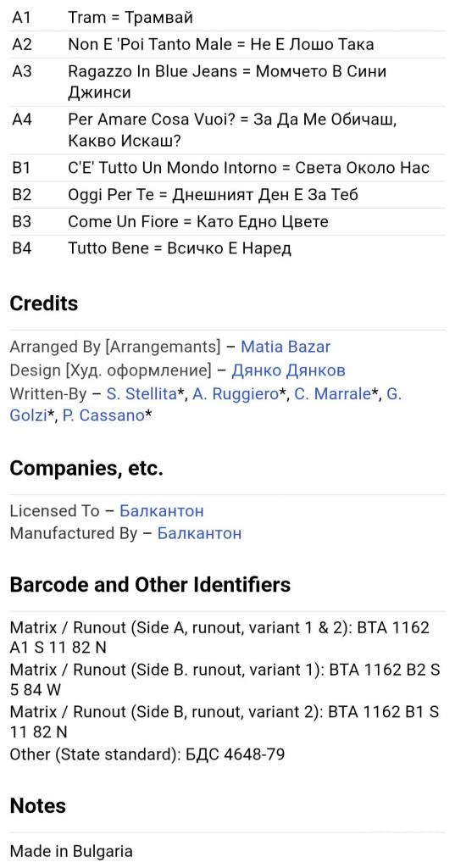Viewport: 455px width, 868px height.
Task: Select track B1 C'E' Tutto Un Mondo Intorno
Action: [227, 168]
